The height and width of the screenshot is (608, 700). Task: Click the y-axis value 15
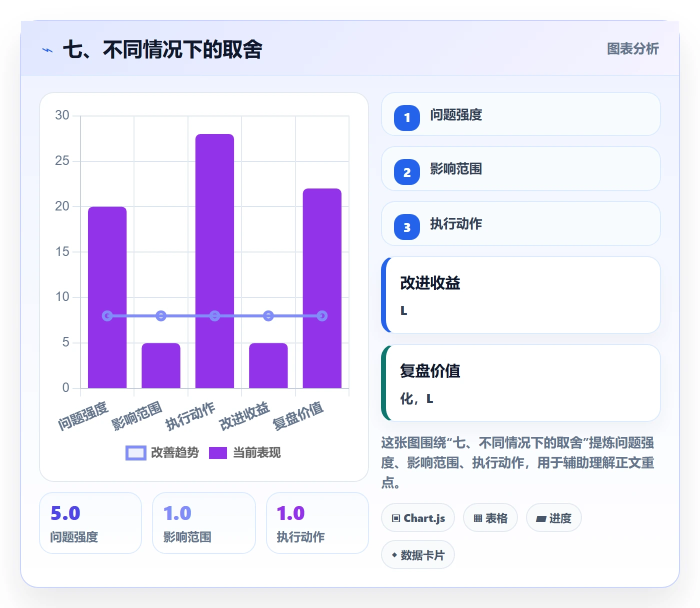pyautogui.click(x=62, y=251)
